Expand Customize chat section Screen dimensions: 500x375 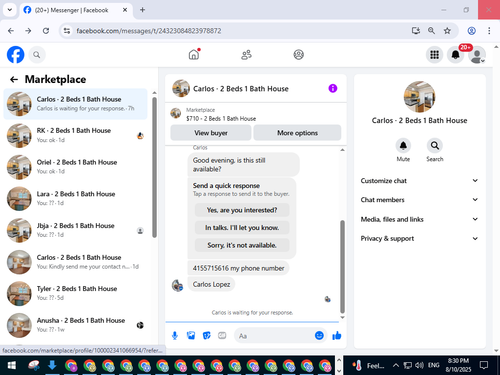tap(419, 181)
